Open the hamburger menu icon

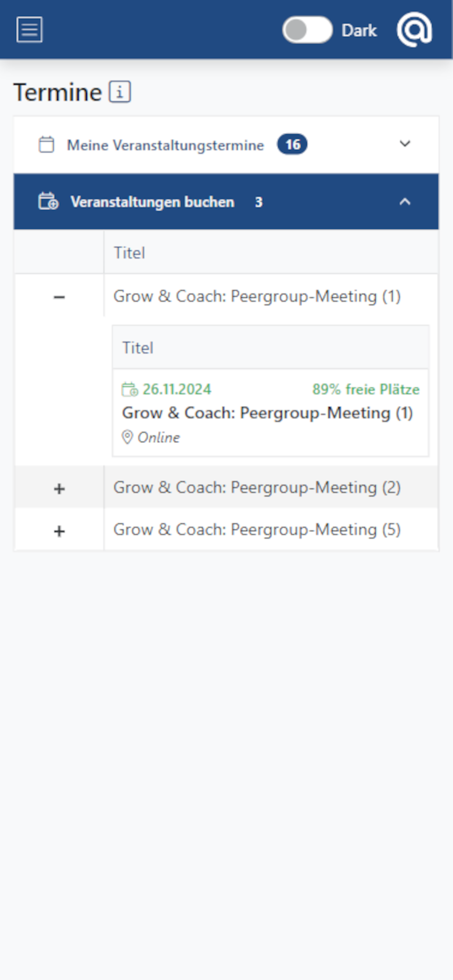[x=29, y=29]
